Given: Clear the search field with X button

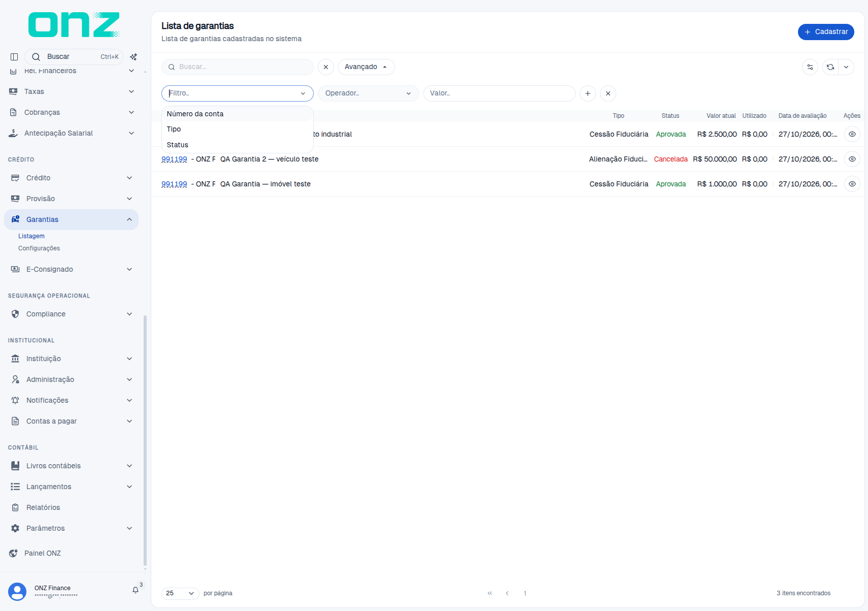Looking at the screenshot, I should (x=326, y=67).
